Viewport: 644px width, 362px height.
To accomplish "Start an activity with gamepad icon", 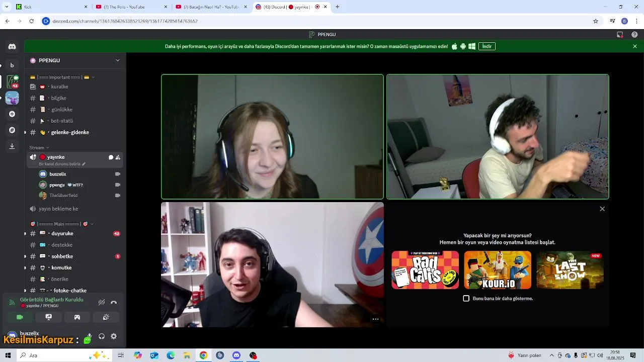I will click(77, 317).
